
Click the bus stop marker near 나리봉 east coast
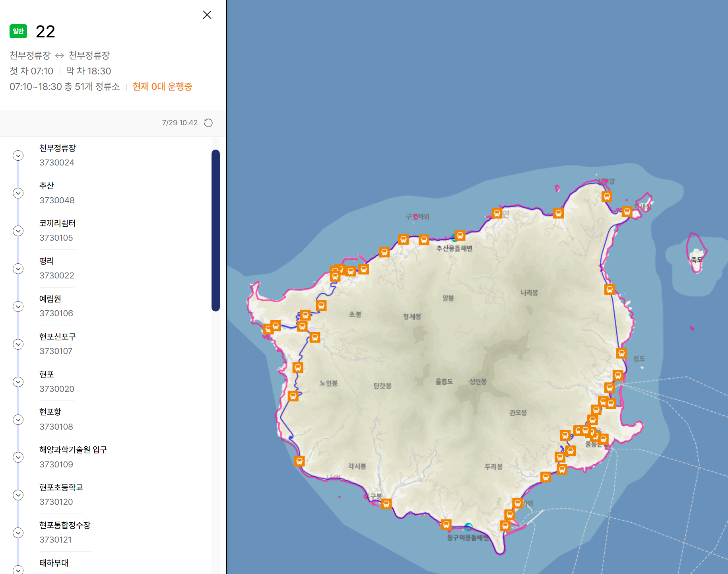[610, 289]
